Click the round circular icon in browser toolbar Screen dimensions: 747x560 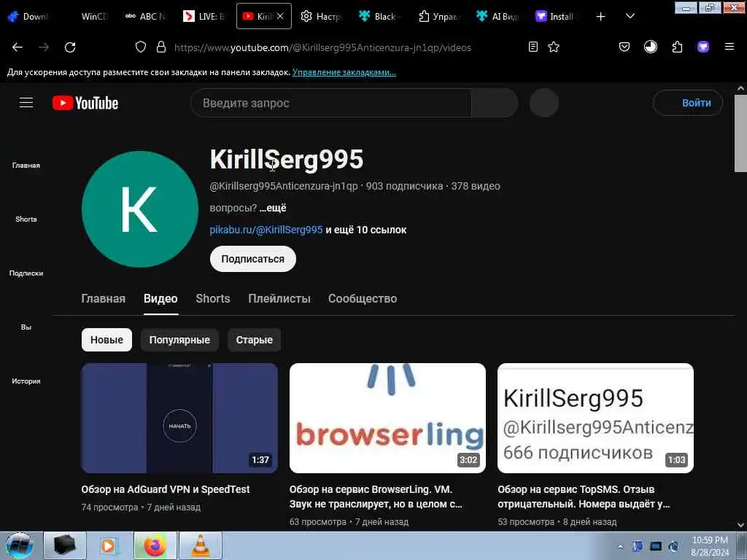pyautogui.click(x=650, y=47)
